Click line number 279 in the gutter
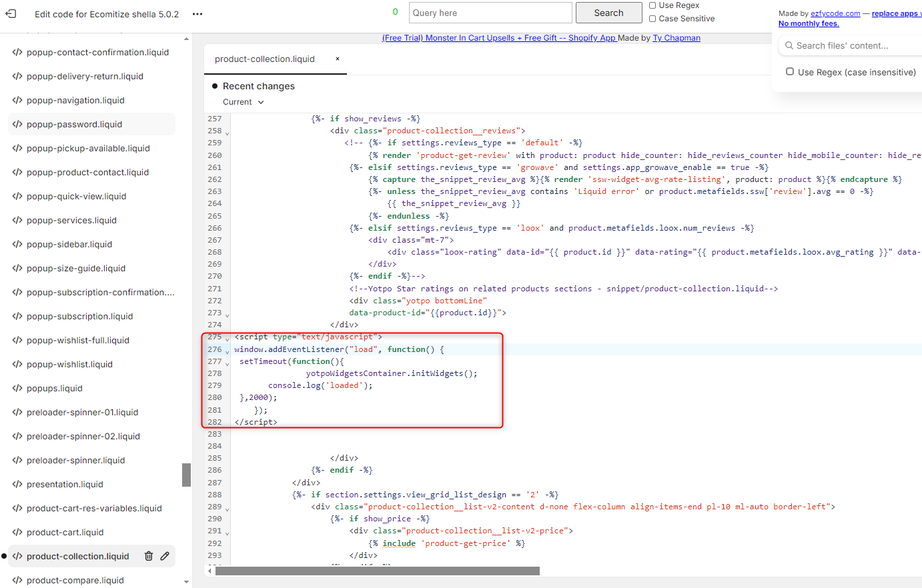 214,385
